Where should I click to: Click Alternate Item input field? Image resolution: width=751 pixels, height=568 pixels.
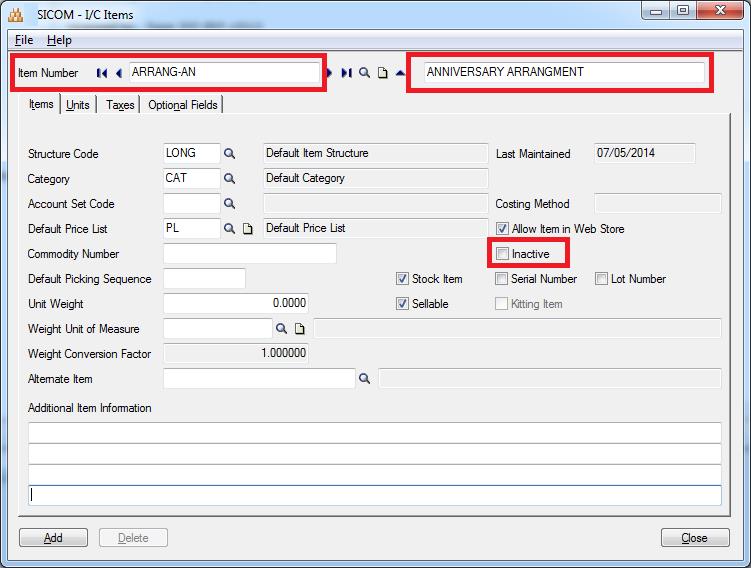259,378
